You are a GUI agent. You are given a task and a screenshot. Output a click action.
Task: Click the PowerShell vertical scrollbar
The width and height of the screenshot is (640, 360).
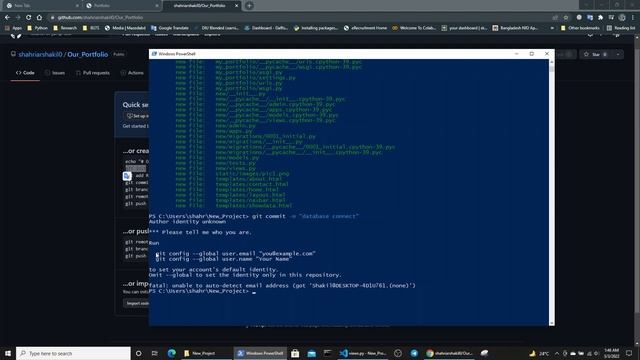(x=552, y=192)
